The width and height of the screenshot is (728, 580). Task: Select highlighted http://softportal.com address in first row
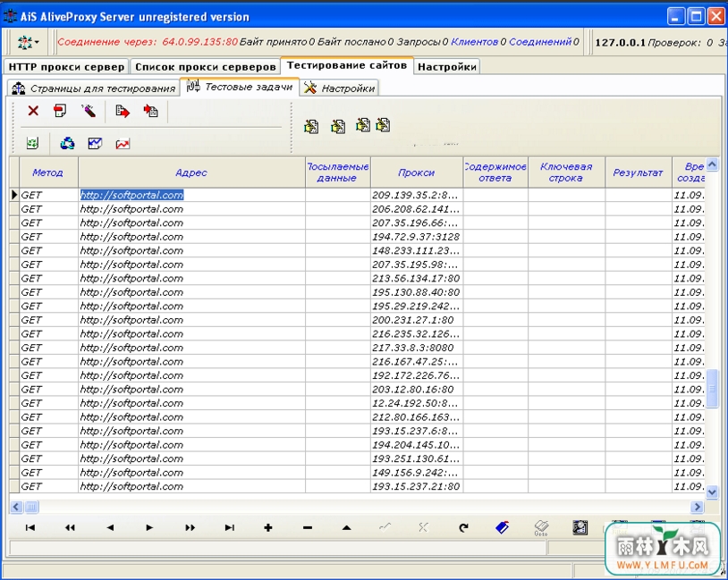point(131,195)
